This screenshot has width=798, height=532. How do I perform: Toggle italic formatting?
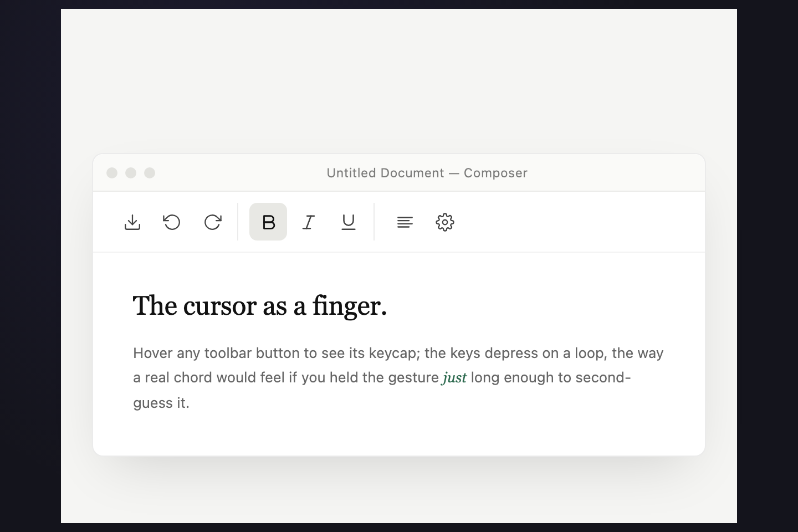[309, 222]
